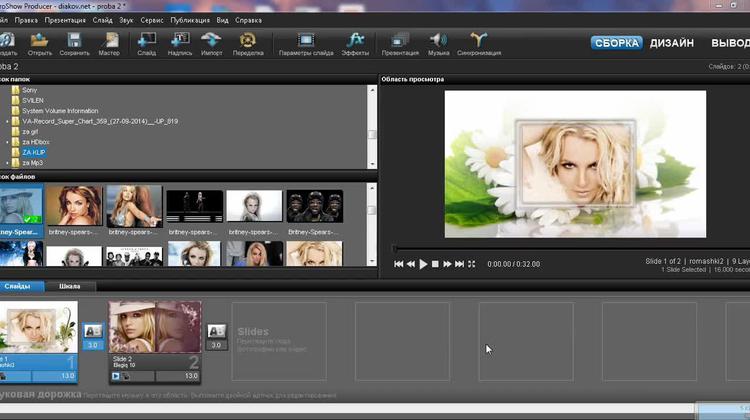
Task: Expand the za HDbox folder node
Action: tap(7, 143)
